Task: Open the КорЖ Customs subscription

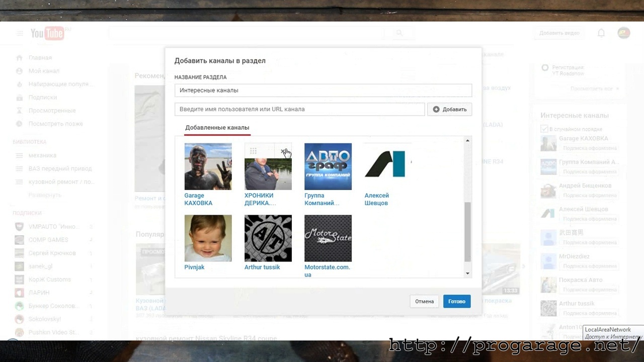Action: pyautogui.click(x=49, y=280)
